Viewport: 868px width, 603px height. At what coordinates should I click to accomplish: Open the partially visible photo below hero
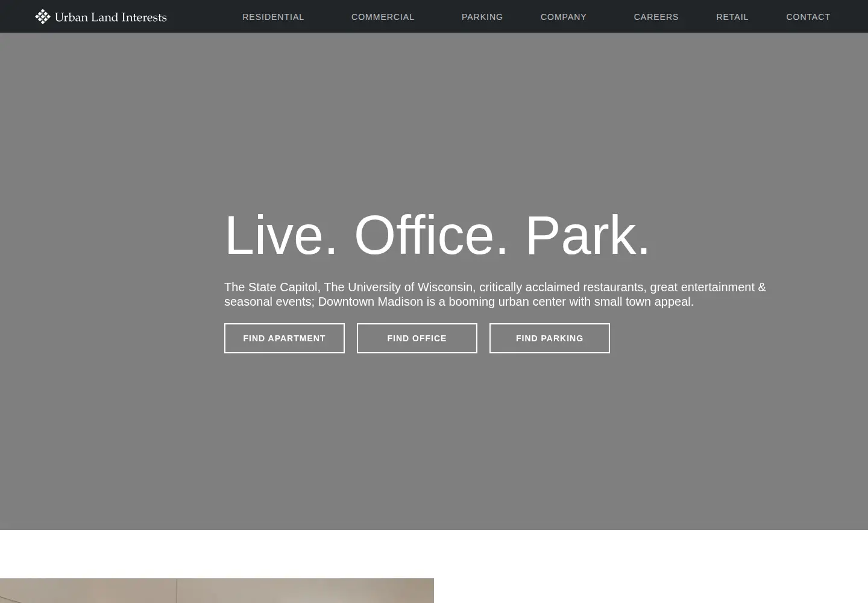[x=217, y=591]
